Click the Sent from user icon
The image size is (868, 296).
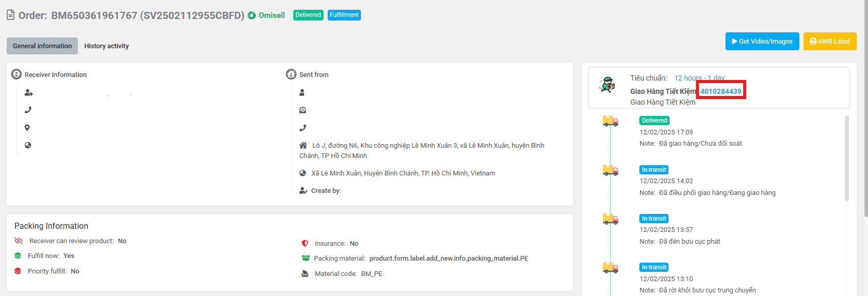tap(291, 74)
